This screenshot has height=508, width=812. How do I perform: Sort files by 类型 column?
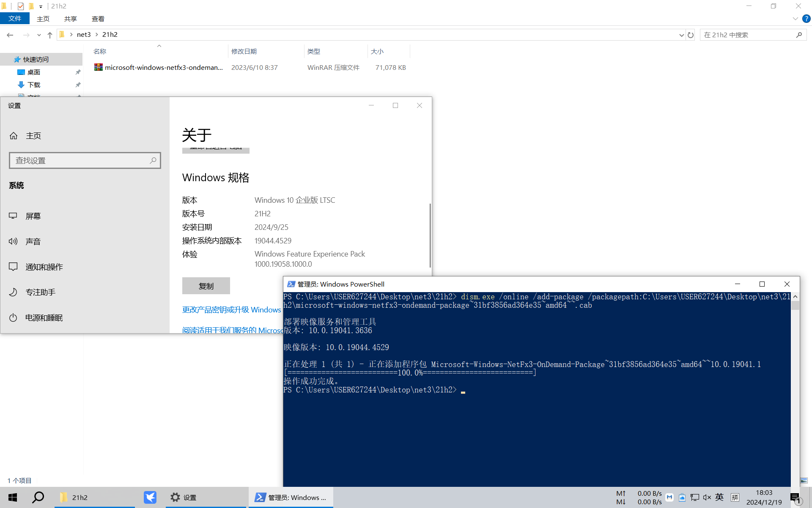click(336, 51)
